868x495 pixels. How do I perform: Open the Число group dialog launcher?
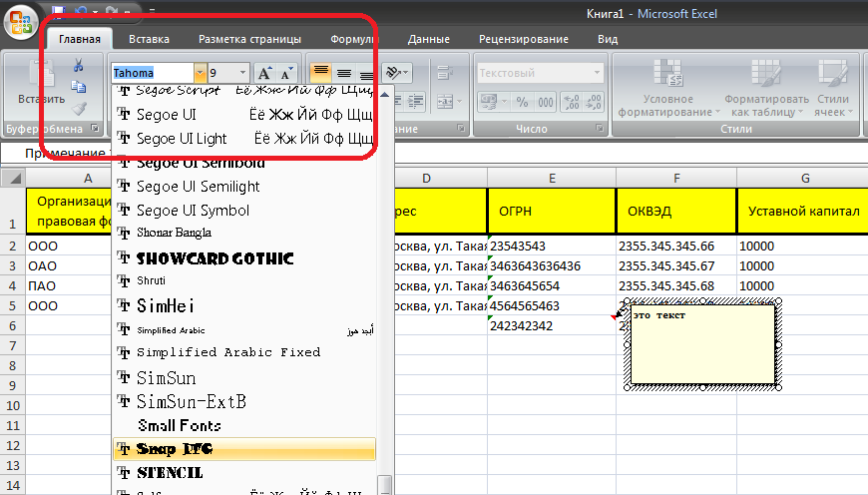[599, 129]
